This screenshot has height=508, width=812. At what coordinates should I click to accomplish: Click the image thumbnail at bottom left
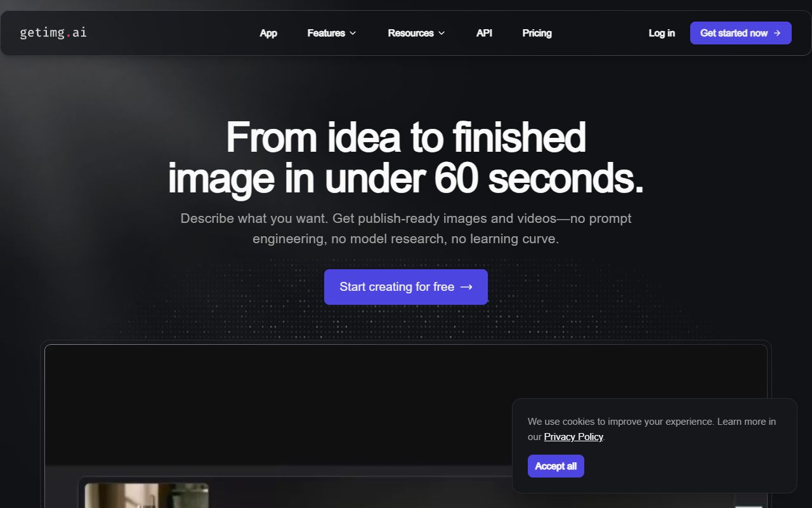tap(147, 497)
